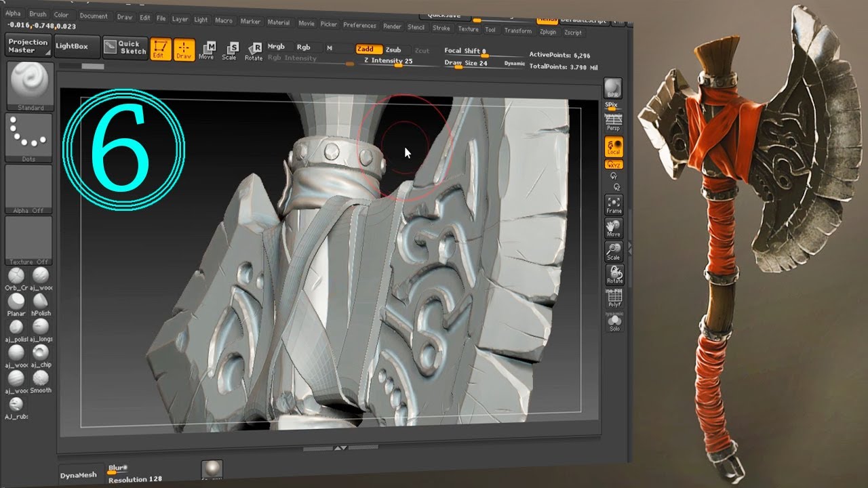
Task: Click the SPix slider
Action: (612, 106)
